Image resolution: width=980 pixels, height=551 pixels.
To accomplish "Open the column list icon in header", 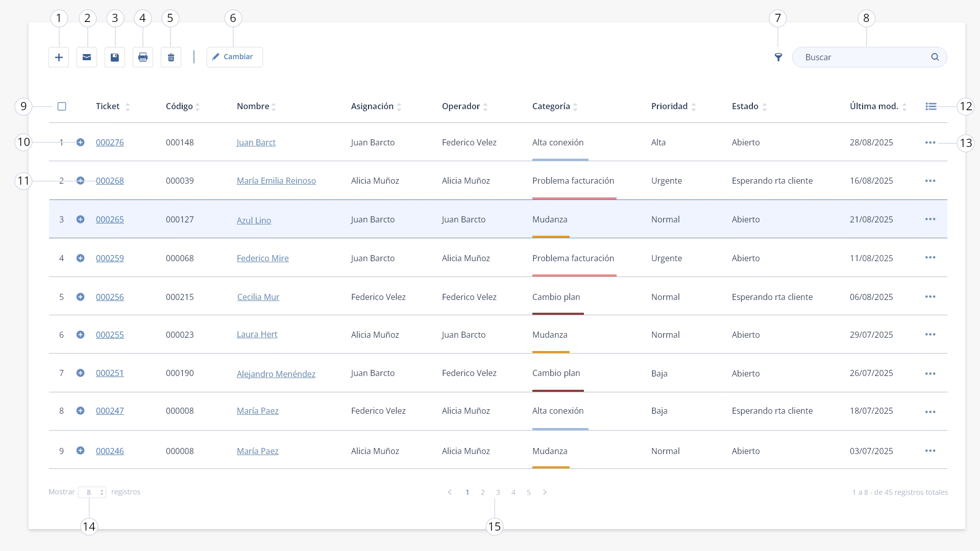I will pos(931,107).
